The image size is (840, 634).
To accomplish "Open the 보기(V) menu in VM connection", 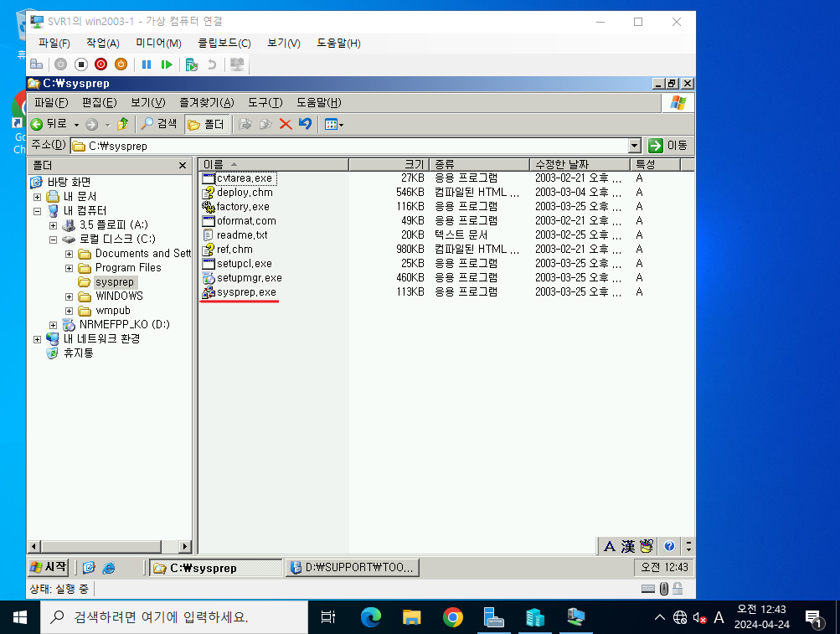I will tap(284, 44).
